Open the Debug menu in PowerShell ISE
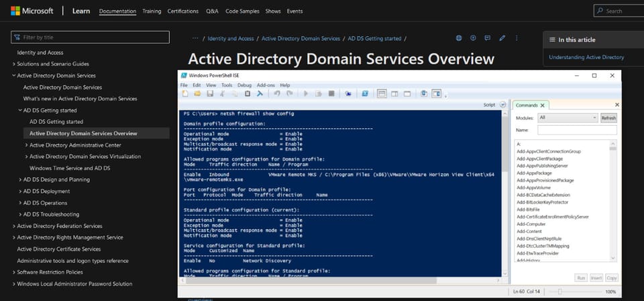The image size is (644, 301). pyautogui.click(x=244, y=85)
